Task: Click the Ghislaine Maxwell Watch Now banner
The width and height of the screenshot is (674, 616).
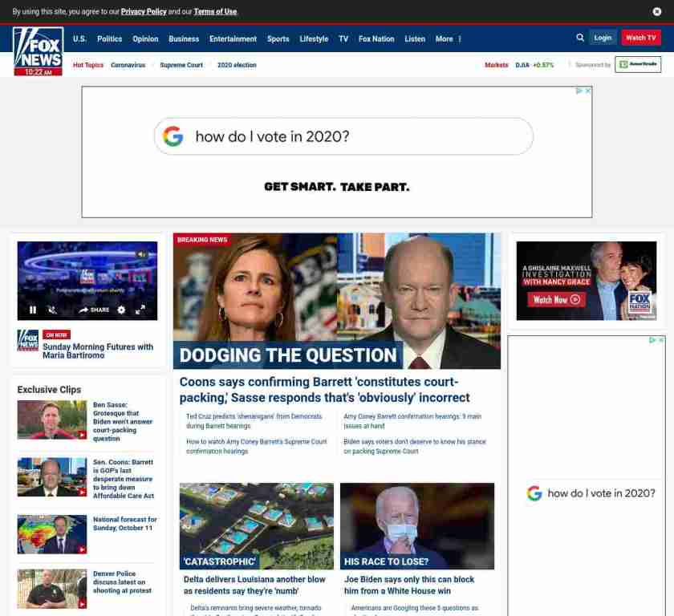Action: 586,281
